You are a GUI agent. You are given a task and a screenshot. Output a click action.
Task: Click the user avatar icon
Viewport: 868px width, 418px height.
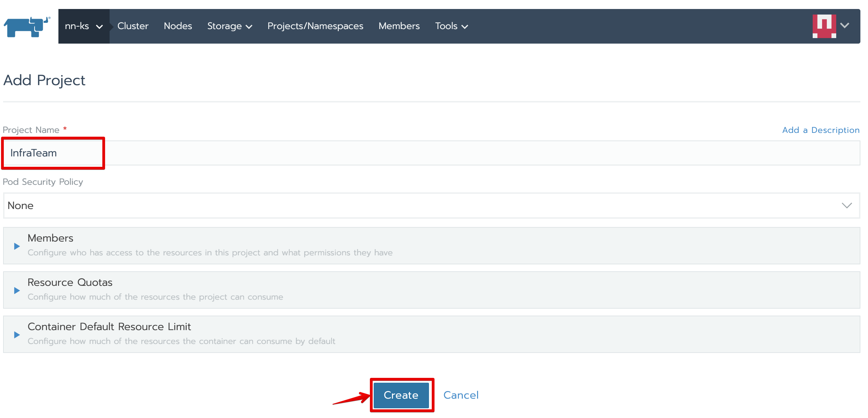point(824,26)
